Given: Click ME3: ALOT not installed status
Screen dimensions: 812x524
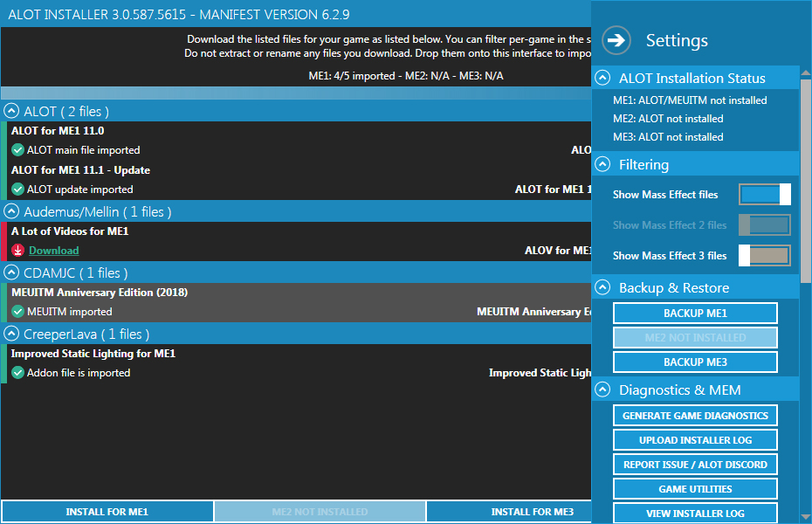Looking at the screenshot, I should [x=668, y=137].
